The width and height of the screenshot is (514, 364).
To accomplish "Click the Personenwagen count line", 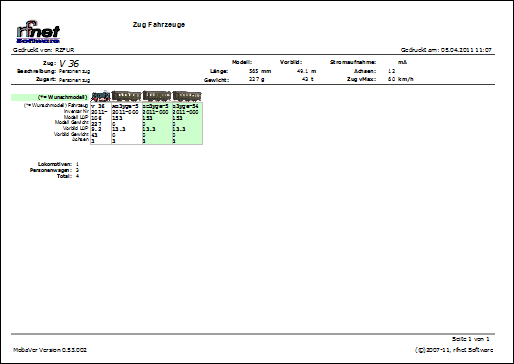I will [x=54, y=170].
